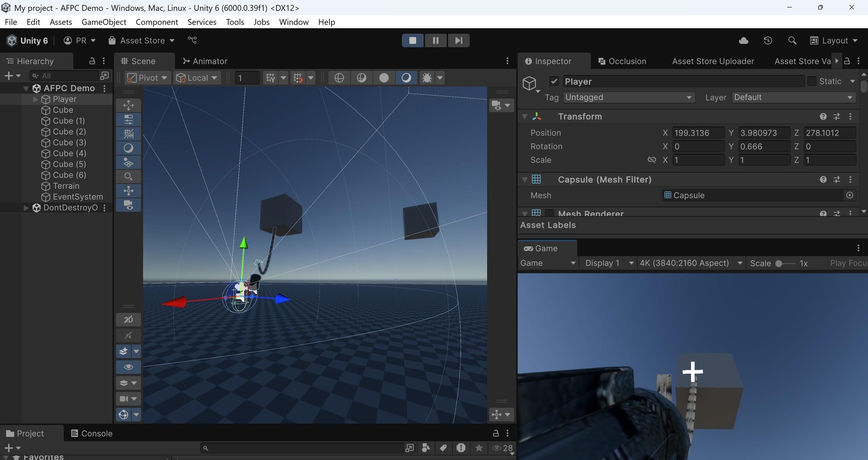The width and height of the screenshot is (868, 460).
Task: Open the 4K aspect ratio dropdown
Action: [x=691, y=263]
